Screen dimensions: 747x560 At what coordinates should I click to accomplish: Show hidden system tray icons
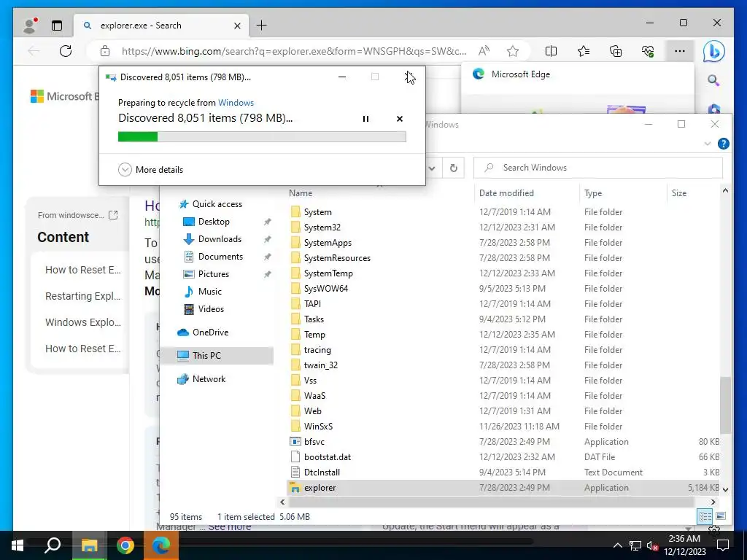coord(617,545)
